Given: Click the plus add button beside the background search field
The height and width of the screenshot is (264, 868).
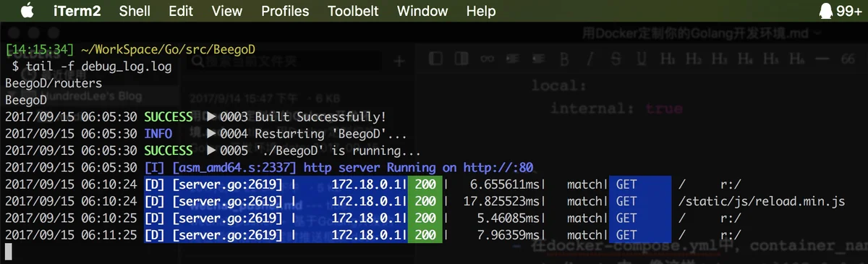Looking at the screenshot, I should pyautogui.click(x=399, y=62).
